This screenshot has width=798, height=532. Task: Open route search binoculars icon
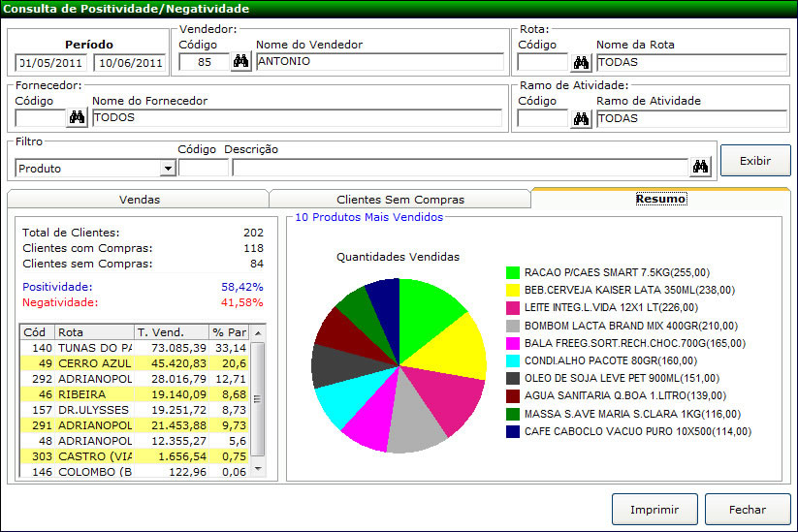(x=581, y=63)
